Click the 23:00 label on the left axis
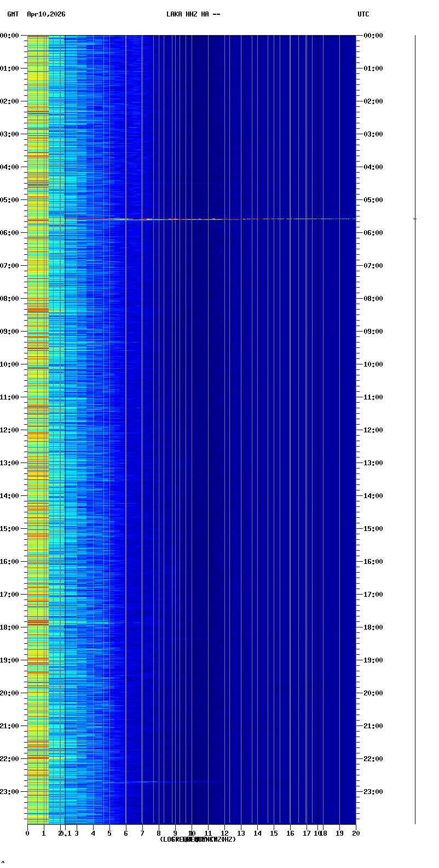Viewport: 439px width, 868px height. pyautogui.click(x=10, y=792)
